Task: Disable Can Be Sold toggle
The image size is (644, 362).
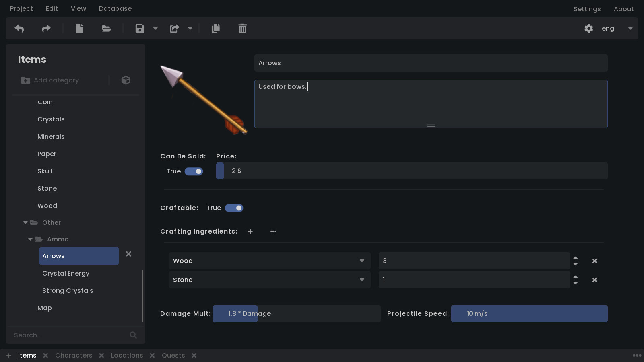Action: [194, 171]
